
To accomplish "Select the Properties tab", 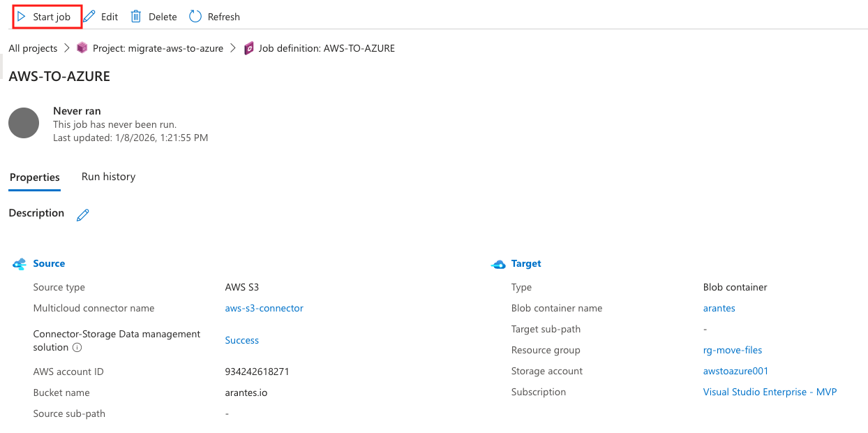I will coord(35,177).
